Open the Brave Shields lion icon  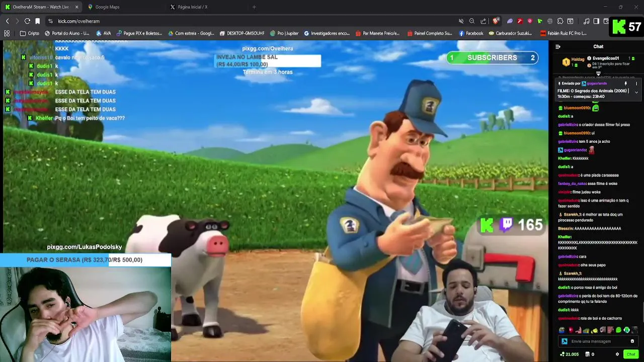click(x=496, y=21)
